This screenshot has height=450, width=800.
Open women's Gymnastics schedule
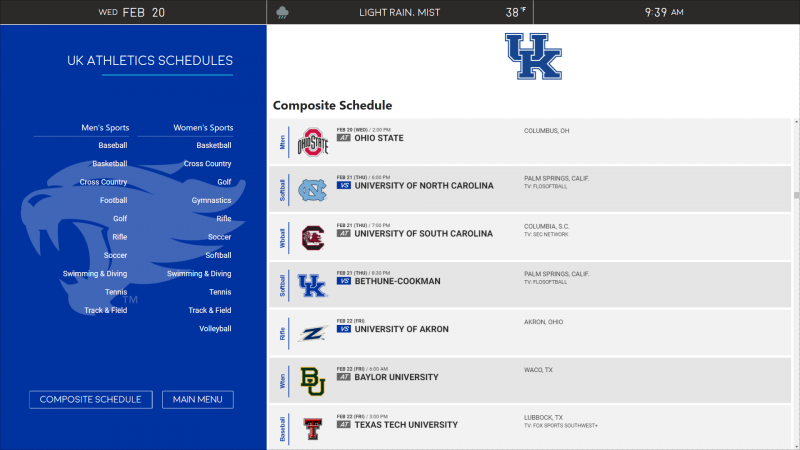point(211,201)
